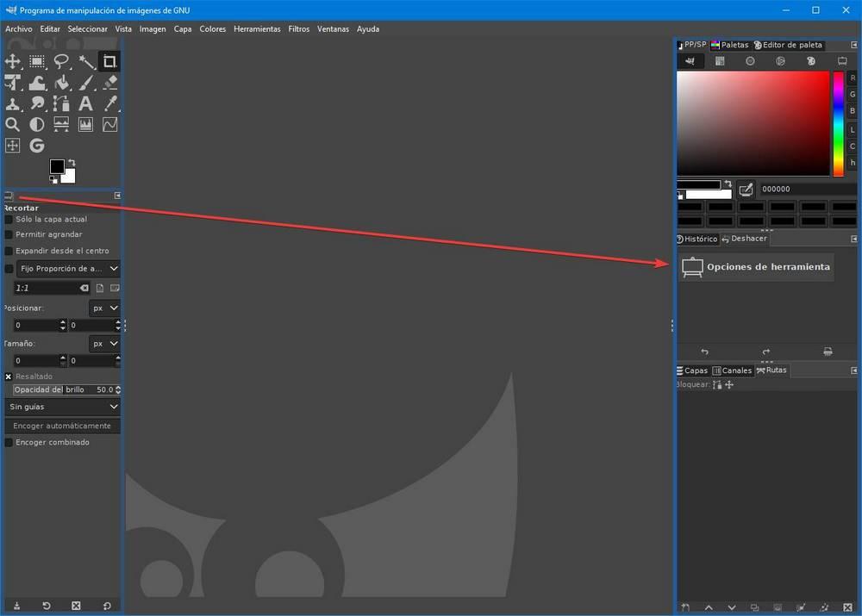This screenshot has height=616, width=862.
Task: Open the Filtros menu
Action: 298,29
